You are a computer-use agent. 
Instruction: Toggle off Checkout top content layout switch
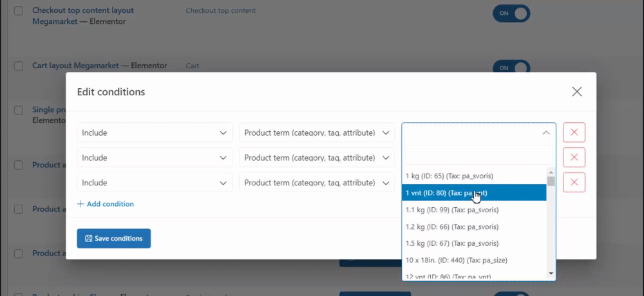(x=511, y=14)
